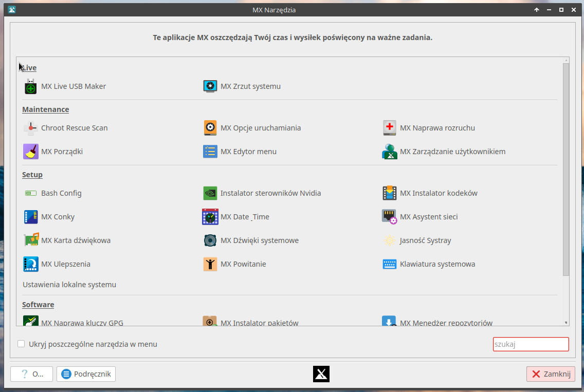Click the 'O...' about button
The image size is (584, 392).
pos(32,374)
